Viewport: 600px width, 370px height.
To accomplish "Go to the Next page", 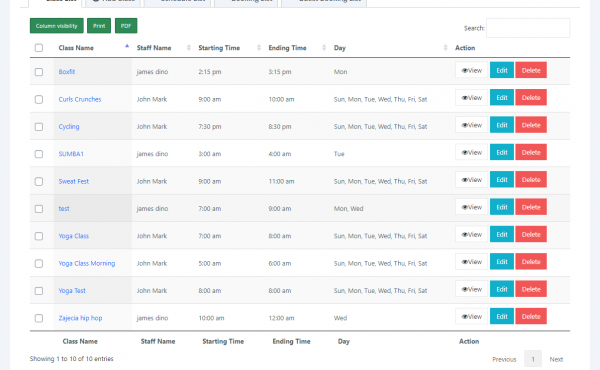I will (556, 359).
